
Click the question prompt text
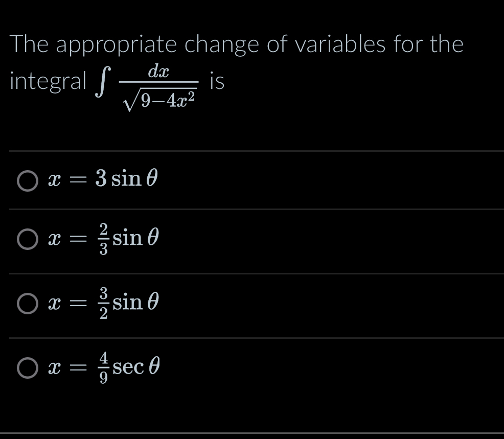[235, 44]
